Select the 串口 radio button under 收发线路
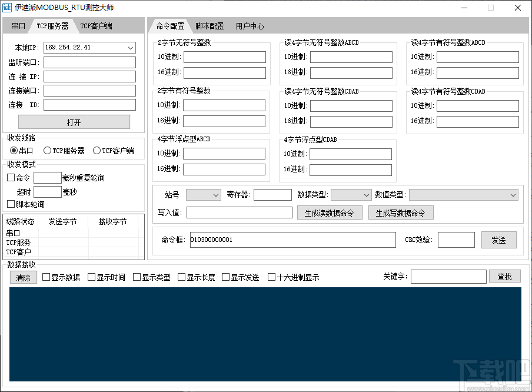The height and width of the screenshot is (392, 532). (14, 150)
